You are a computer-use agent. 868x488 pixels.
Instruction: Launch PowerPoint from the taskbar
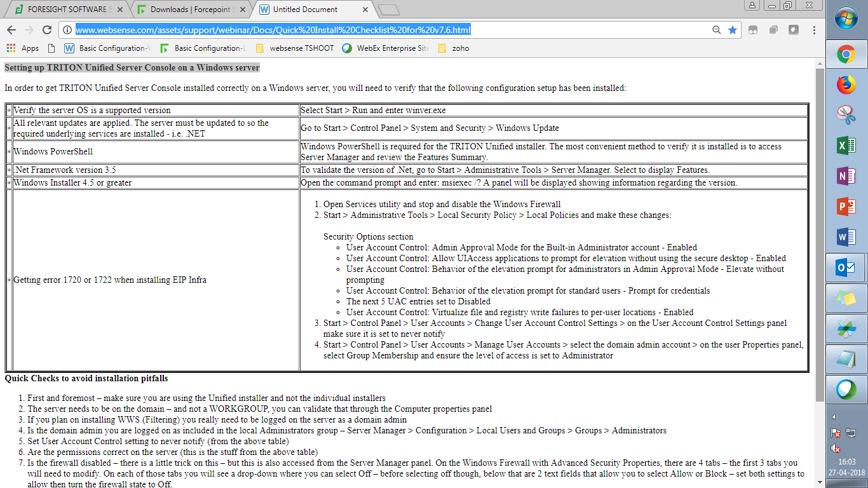[x=846, y=207]
